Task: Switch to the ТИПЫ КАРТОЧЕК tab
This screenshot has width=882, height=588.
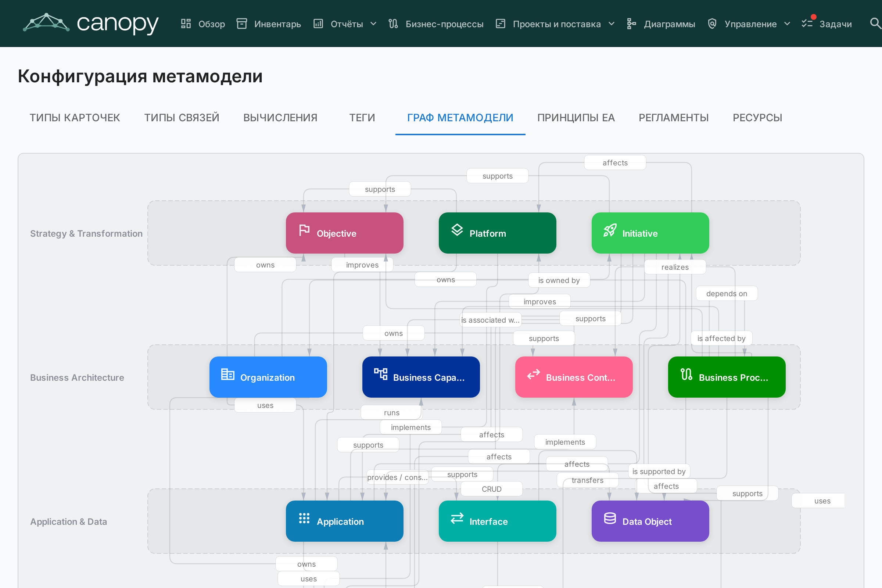Action: (x=75, y=118)
